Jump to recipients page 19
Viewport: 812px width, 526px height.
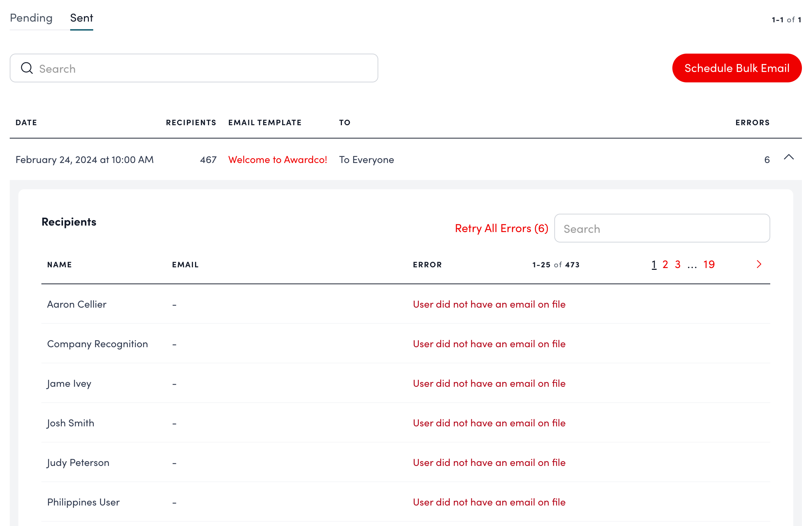pyautogui.click(x=709, y=264)
